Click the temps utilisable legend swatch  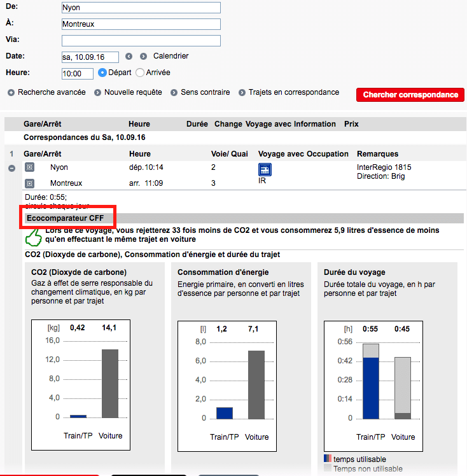point(328,458)
